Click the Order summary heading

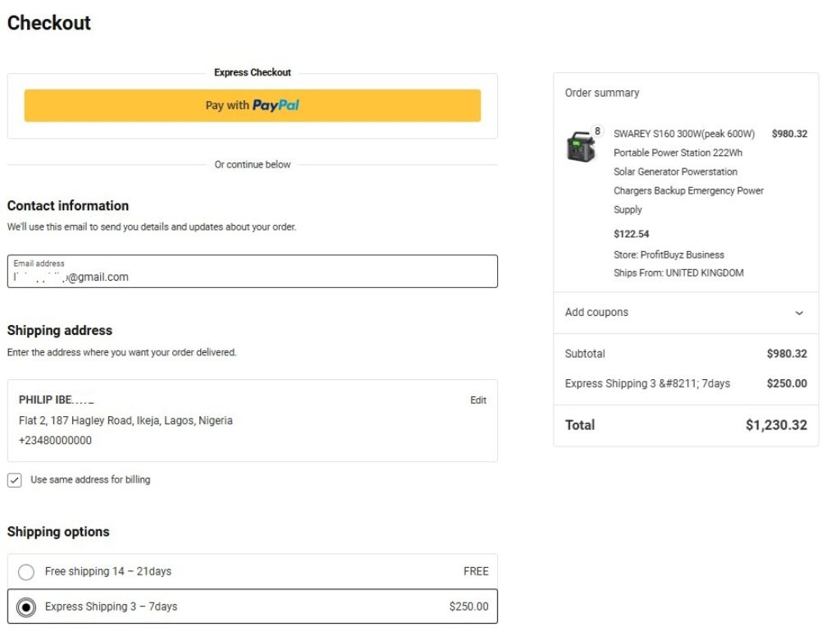pos(602,93)
